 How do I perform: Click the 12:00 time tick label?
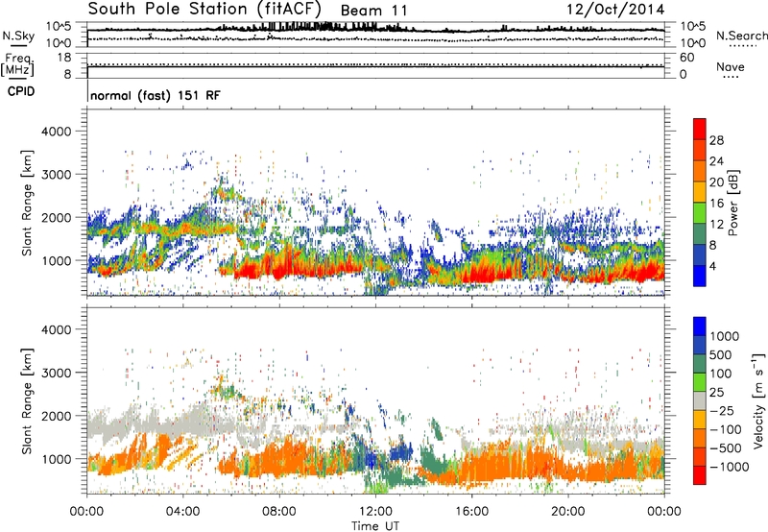[x=375, y=512]
